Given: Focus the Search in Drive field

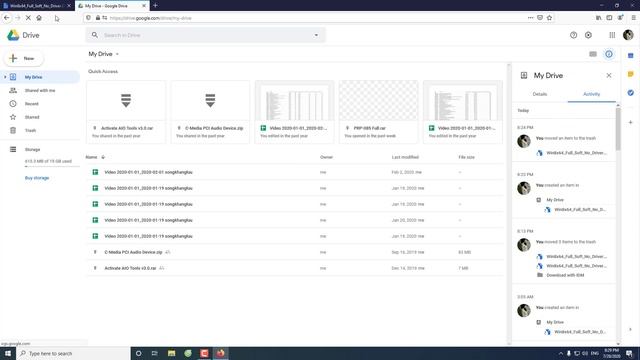Looking at the screenshot, I should [x=206, y=35].
